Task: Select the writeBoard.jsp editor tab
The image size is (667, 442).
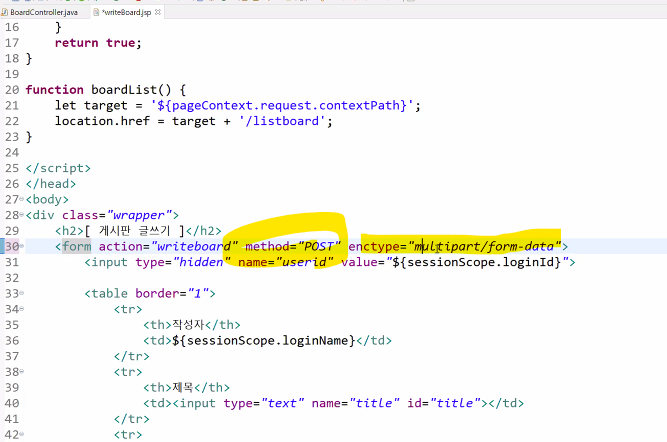Action: click(126, 12)
